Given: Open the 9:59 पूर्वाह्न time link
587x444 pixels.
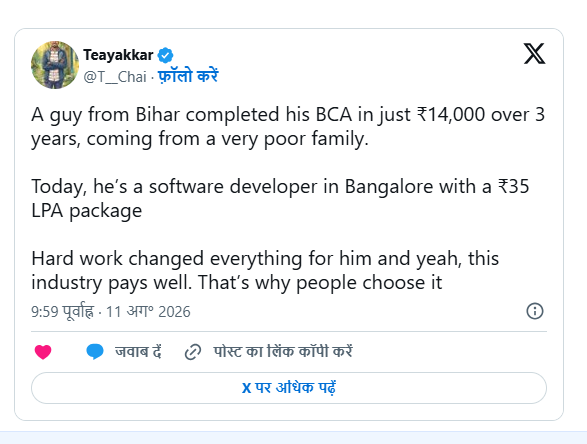Looking at the screenshot, I should 63,311.
